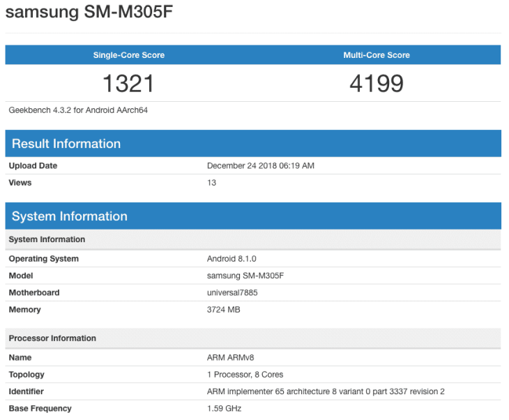The width and height of the screenshot is (509, 420).
Task: Select the Operating System label
Action: pyautogui.click(x=43, y=259)
